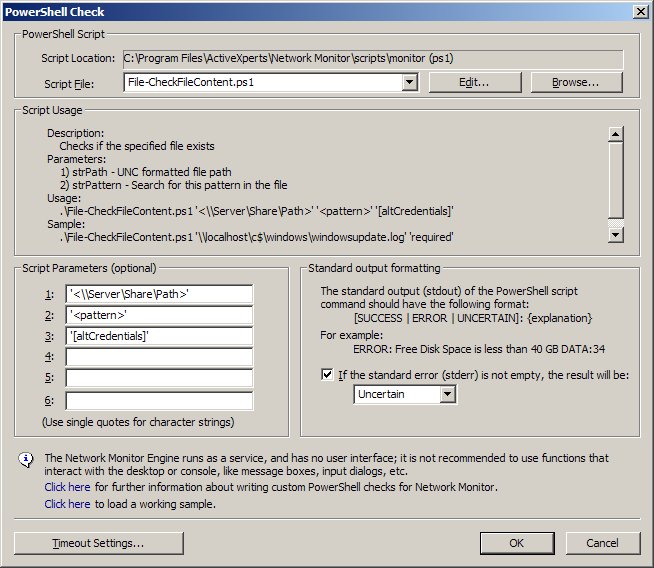
Task: Click 'Checks if the specified file exists' text
Action: coord(137,146)
